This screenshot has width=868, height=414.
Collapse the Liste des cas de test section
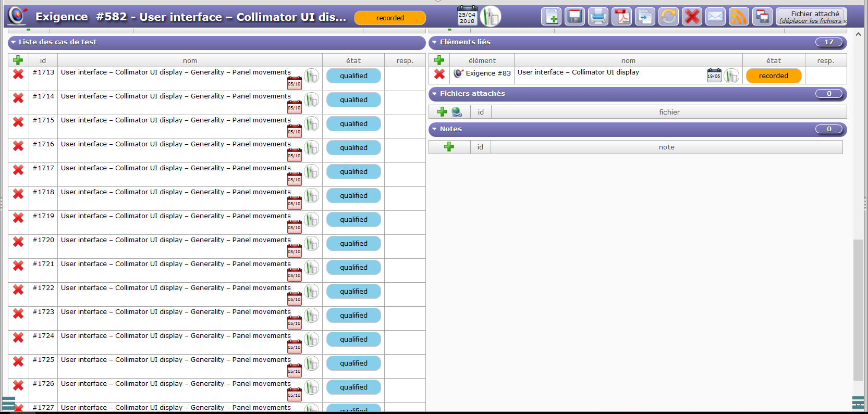click(x=14, y=42)
